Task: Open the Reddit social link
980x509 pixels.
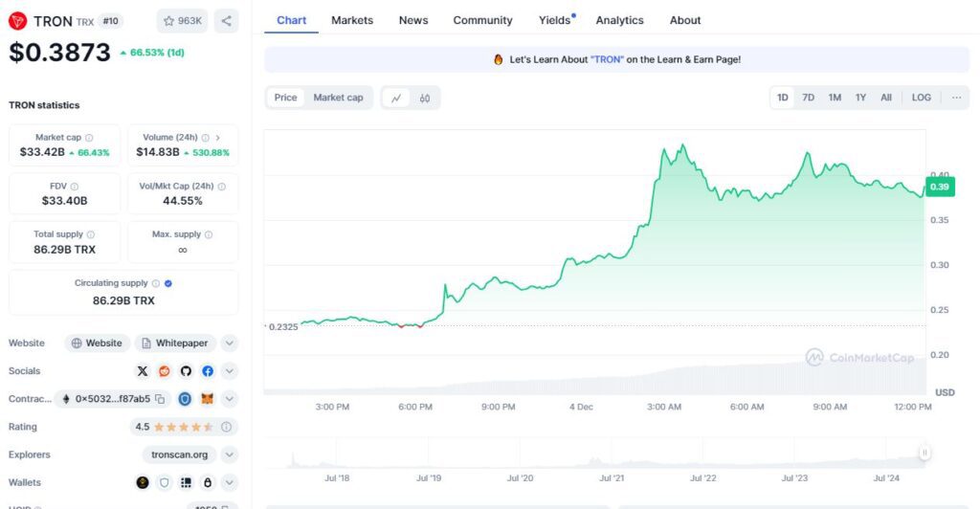Action: [165, 371]
